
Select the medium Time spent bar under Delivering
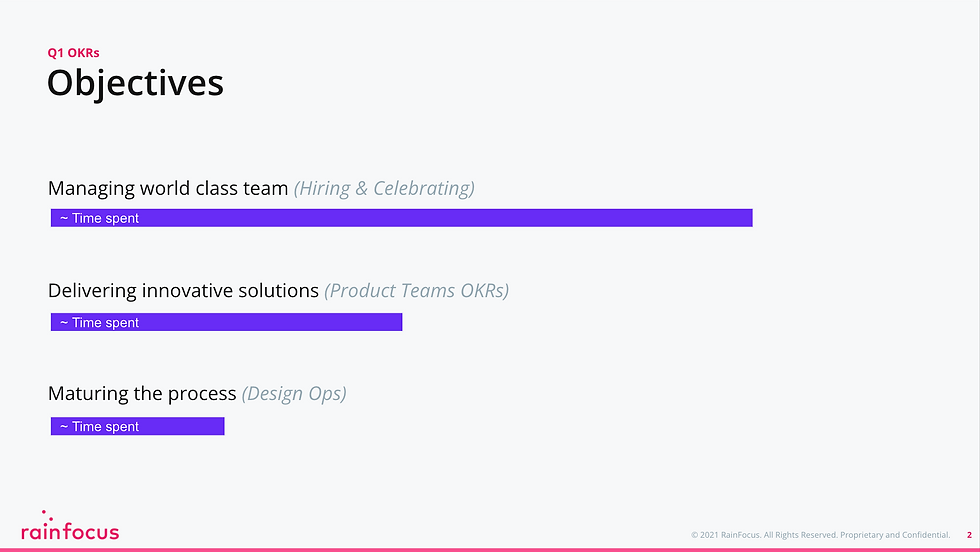[226, 322]
